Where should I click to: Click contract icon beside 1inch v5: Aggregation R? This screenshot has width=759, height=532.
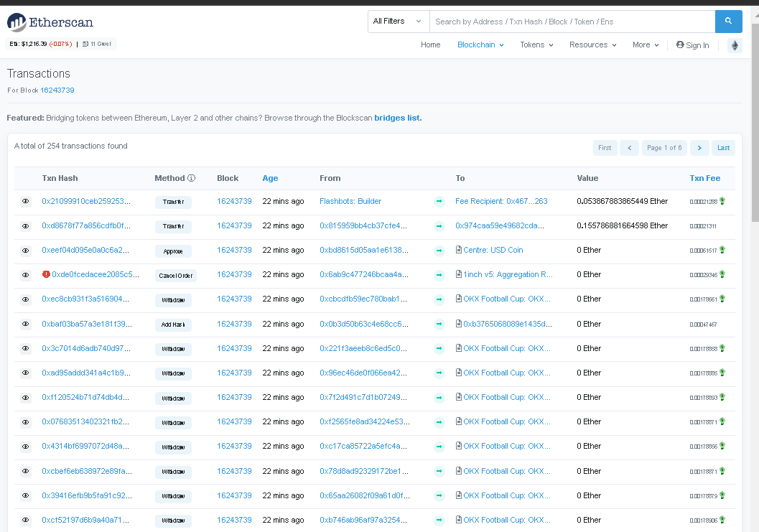(x=458, y=274)
